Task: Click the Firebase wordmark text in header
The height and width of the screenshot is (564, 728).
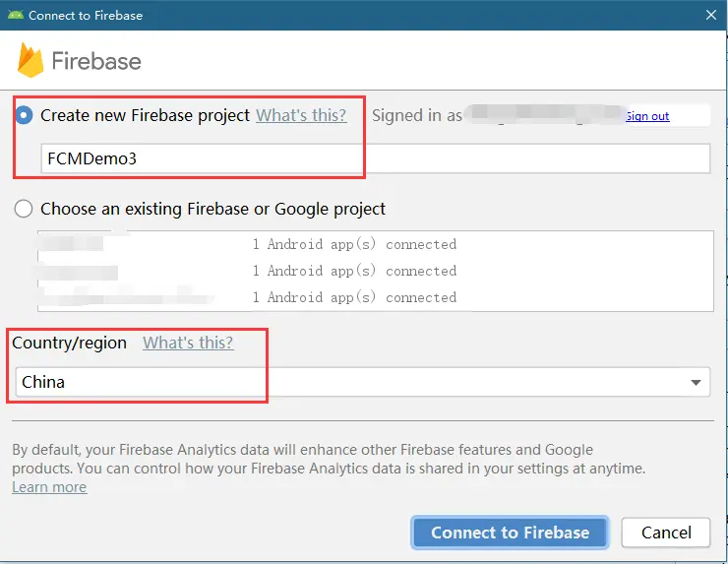Action: tap(96, 61)
